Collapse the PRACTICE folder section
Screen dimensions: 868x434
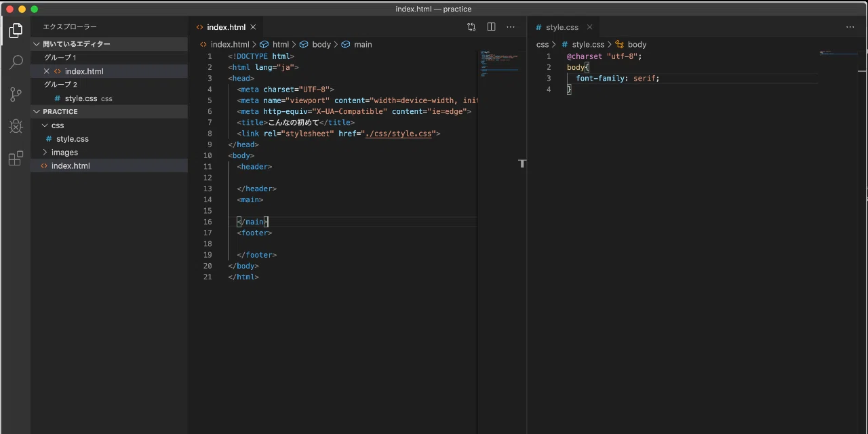pyautogui.click(x=109, y=112)
